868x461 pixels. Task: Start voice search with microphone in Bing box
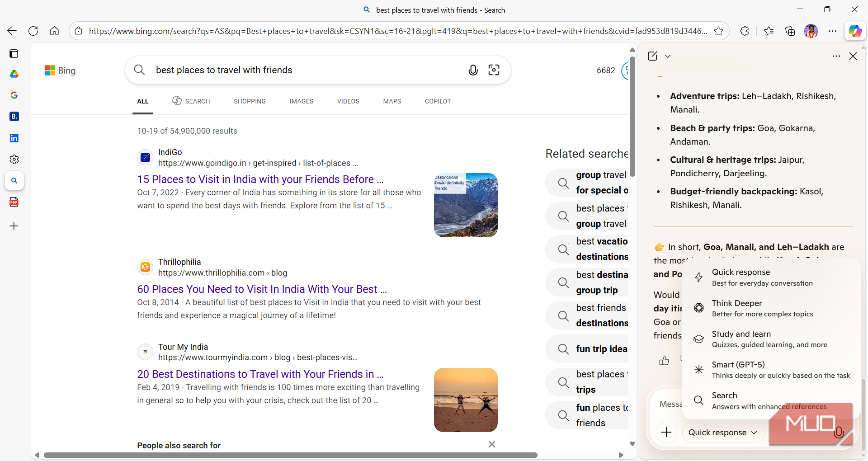[473, 70]
